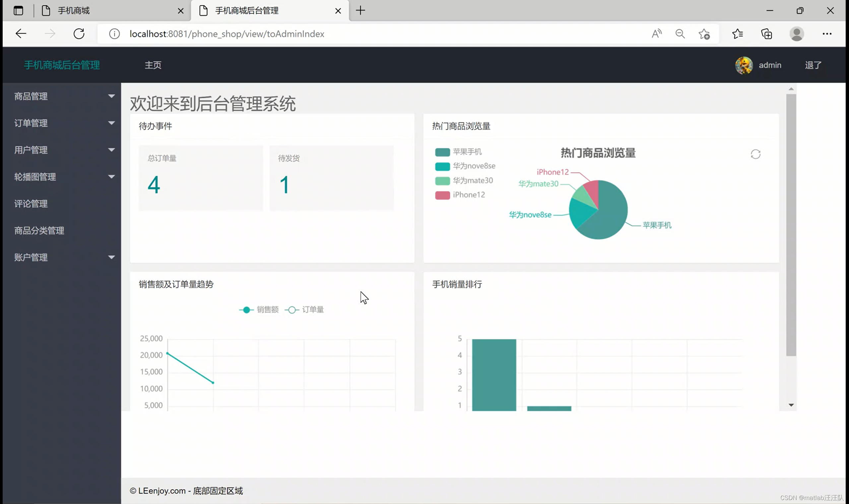
Task: Click the zoom out magnifier icon
Action: 680,33
